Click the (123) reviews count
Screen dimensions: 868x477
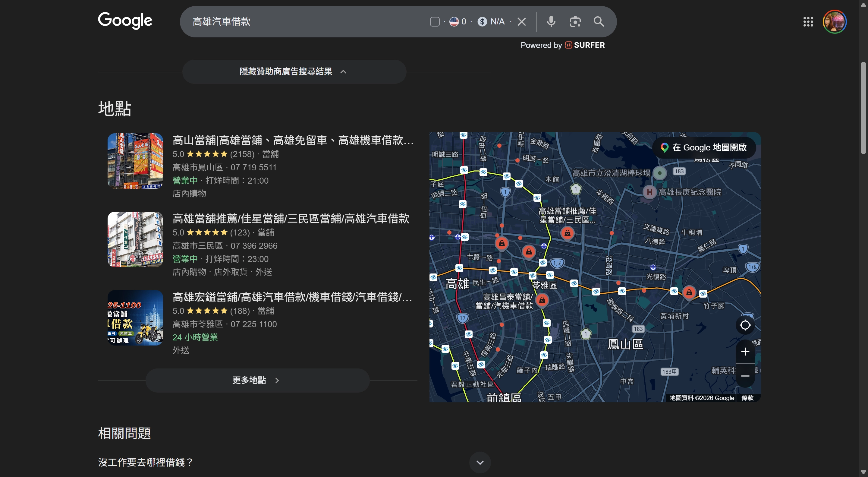pyautogui.click(x=240, y=232)
